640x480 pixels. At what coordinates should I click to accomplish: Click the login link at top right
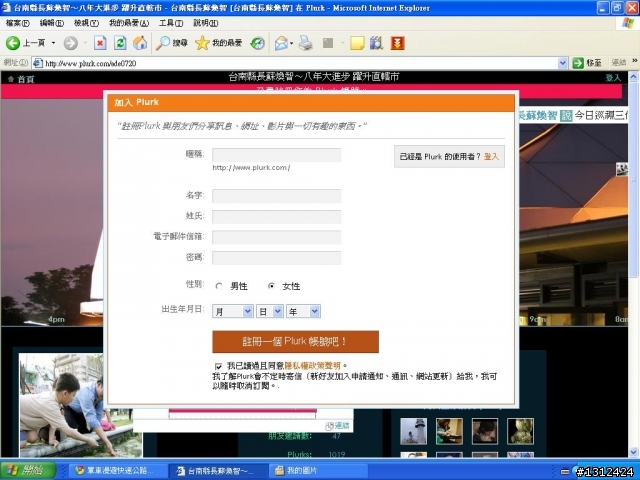[x=613, y=78]
